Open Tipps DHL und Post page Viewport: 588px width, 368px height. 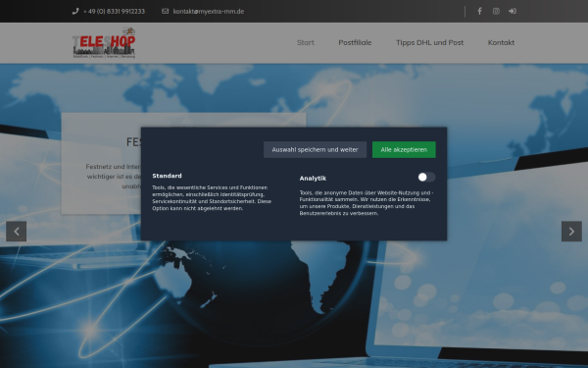(430, 42)
